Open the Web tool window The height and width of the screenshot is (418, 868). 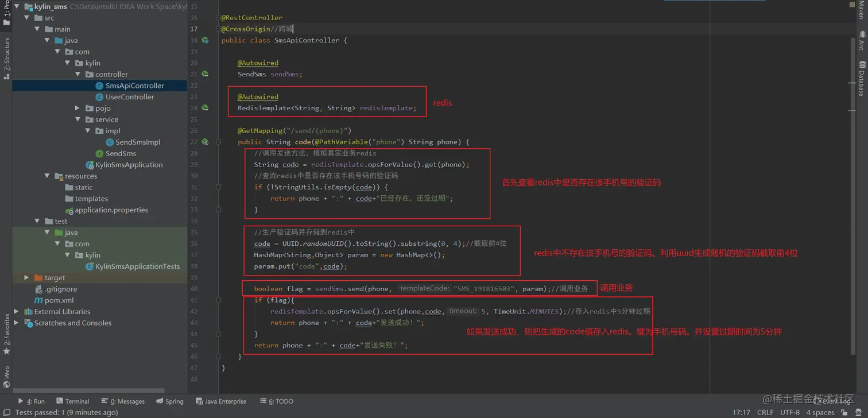pos(6,377)
